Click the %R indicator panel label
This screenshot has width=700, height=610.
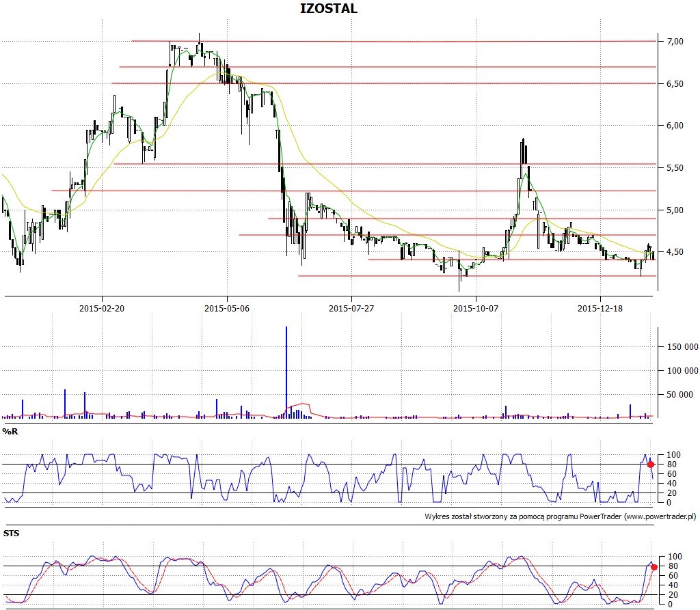coord(10,432)
